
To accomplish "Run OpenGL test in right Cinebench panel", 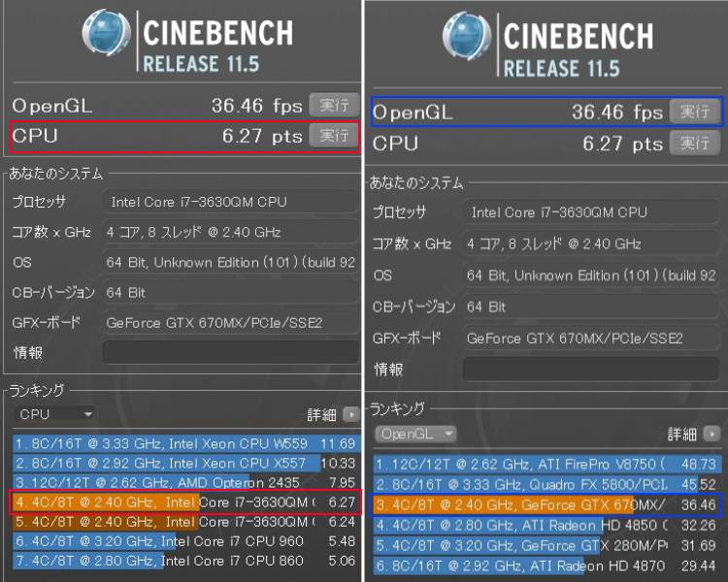I will (695, 112).
